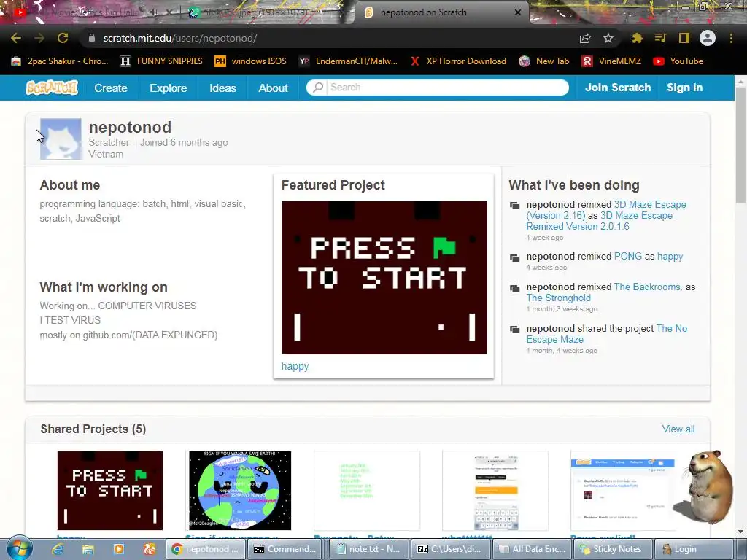Open EndermanCH/Malw... bookmark
747x560 pixels.
348,61
